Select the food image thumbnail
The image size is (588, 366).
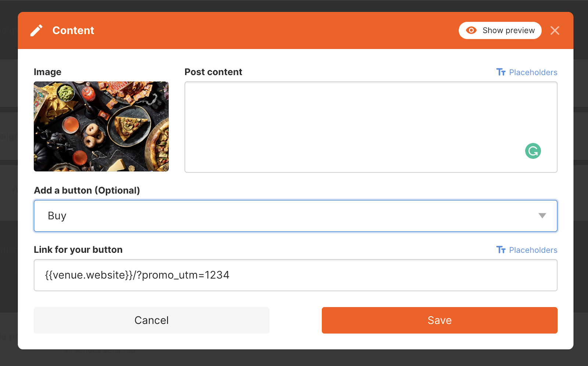point(101,126)
